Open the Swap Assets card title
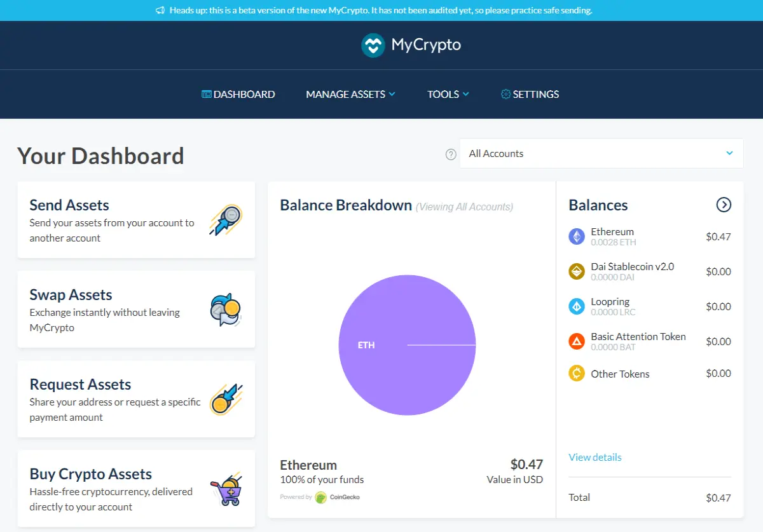763x532 pixels. coord(71,295)
